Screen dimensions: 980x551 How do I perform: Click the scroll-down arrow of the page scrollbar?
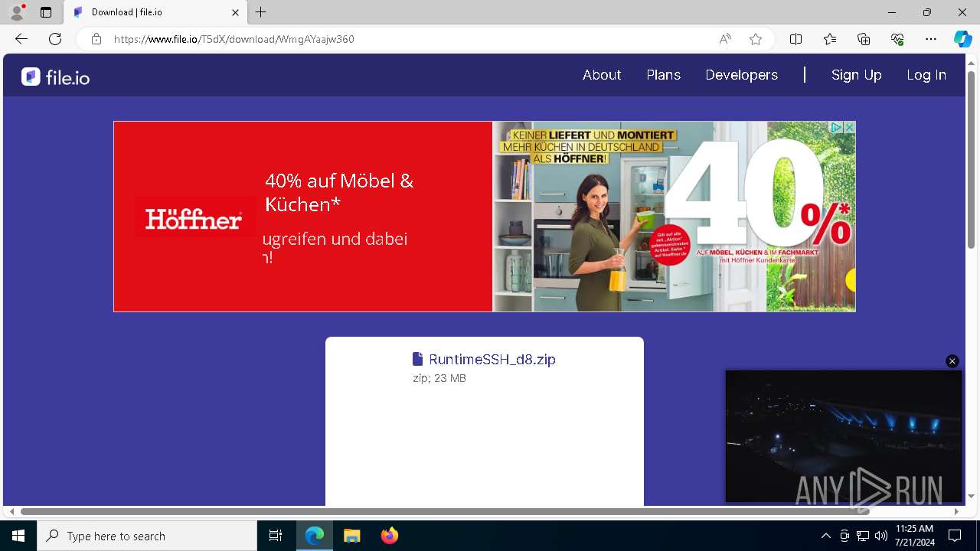(971, 497)
